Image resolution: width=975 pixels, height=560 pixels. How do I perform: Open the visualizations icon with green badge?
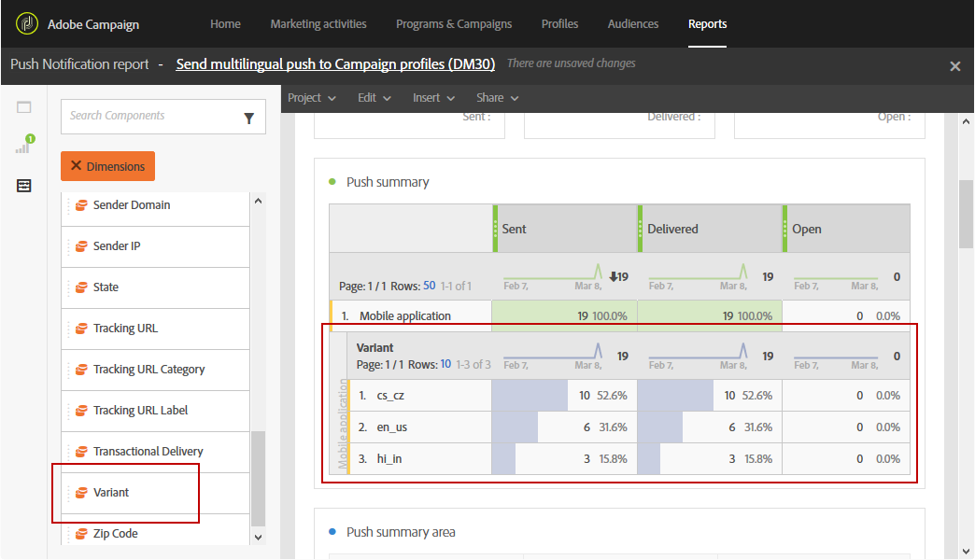pos(24,144)
